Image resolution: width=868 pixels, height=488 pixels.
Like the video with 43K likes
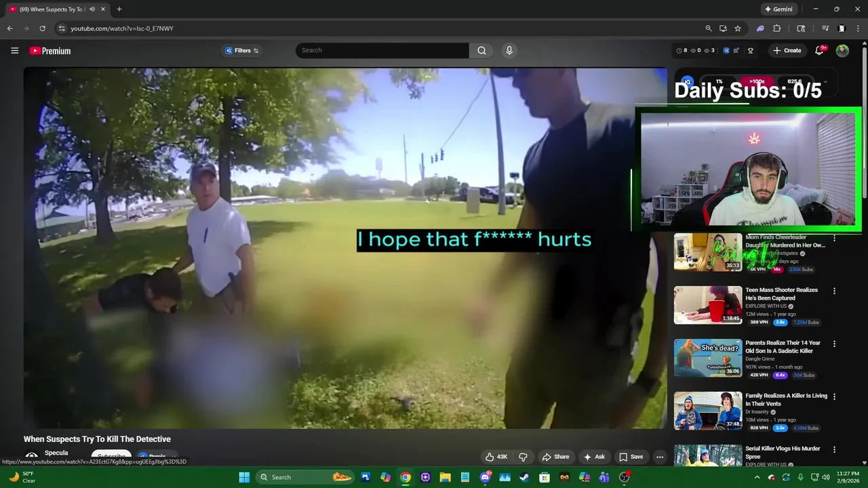coord(496,457)
